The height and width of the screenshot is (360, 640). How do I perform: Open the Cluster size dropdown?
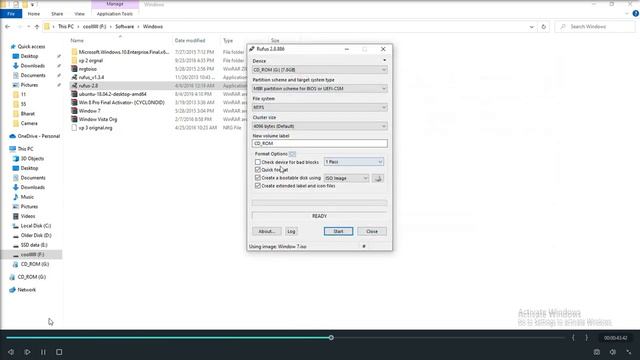click(320, 126)
